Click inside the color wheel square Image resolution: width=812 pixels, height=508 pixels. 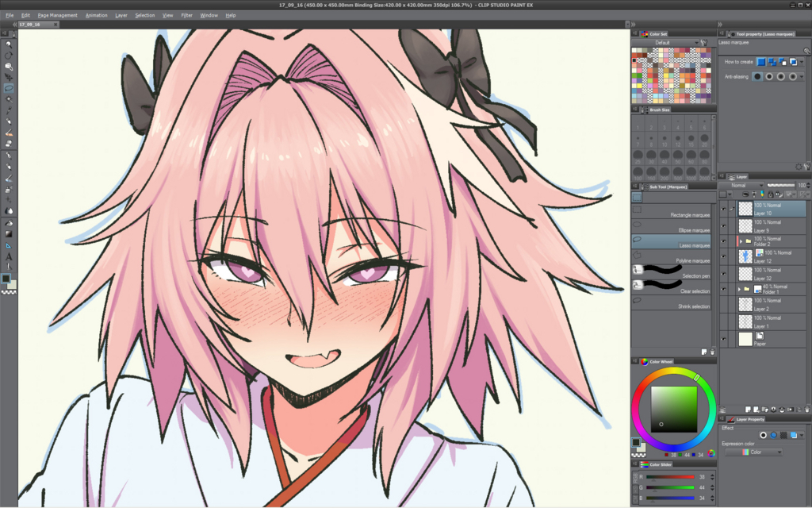(674, 409)
